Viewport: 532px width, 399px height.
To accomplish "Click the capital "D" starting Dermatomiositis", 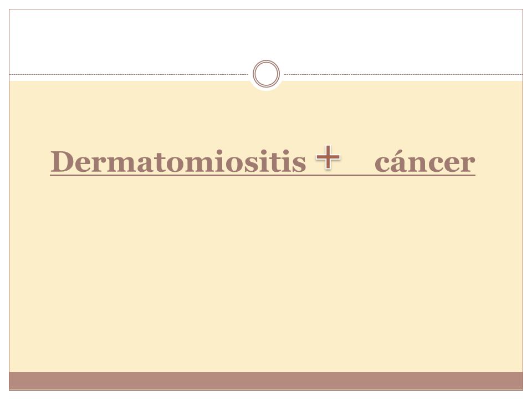I will [x=62, y=161].
